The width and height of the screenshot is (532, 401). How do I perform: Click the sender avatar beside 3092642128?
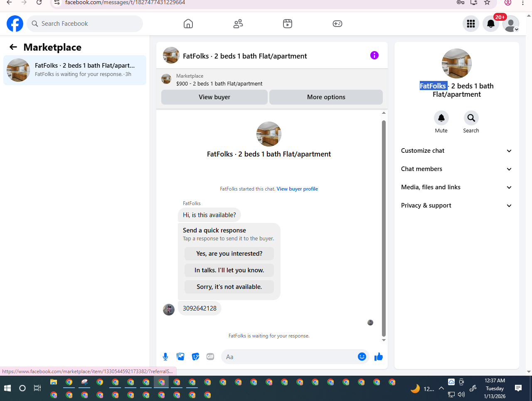tap(169, 310)
